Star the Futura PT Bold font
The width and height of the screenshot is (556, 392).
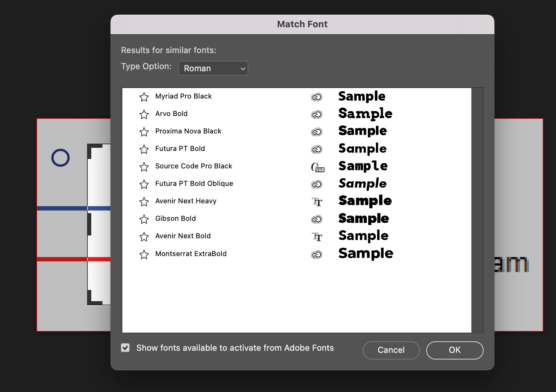tap(144, 149)
